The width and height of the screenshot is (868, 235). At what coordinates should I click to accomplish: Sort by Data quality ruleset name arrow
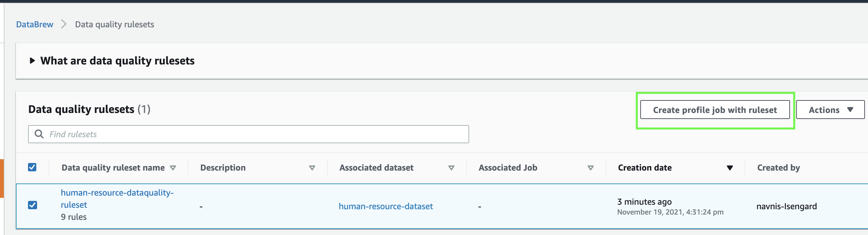173,168
